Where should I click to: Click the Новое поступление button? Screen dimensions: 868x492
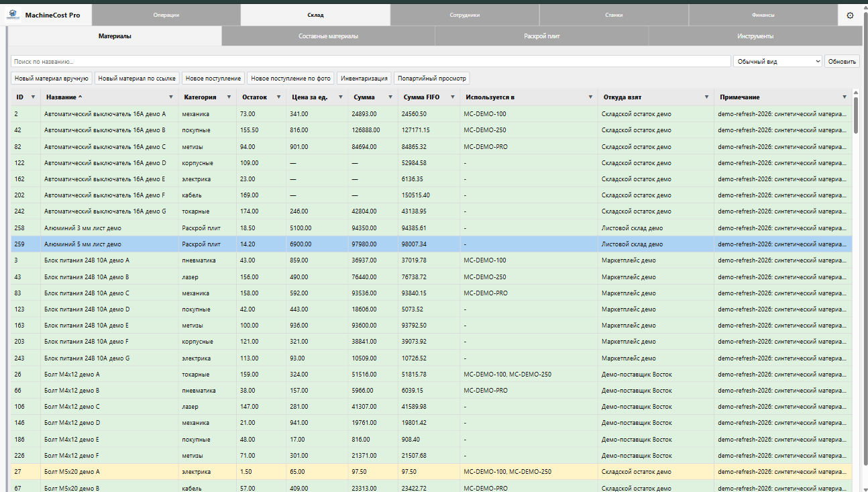click(213, 79)
